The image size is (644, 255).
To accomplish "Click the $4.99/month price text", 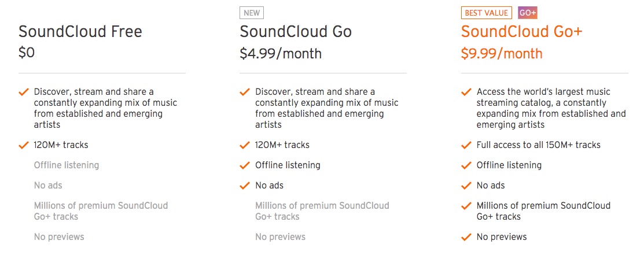I will (281, 54).
